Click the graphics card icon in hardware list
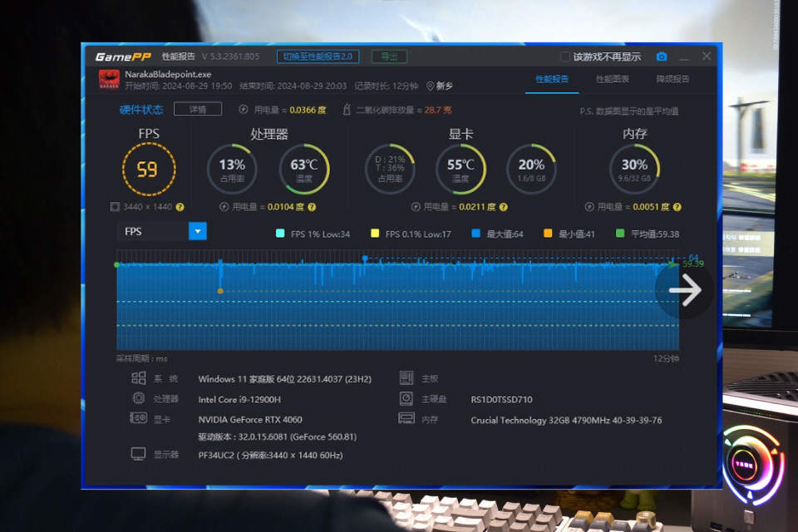The width and height of the screenshot is (798, 532). point(139,418)
